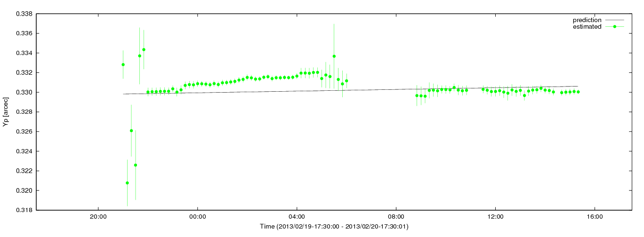Click the '0.332' y-axis tick label

(x=24, y=73)
